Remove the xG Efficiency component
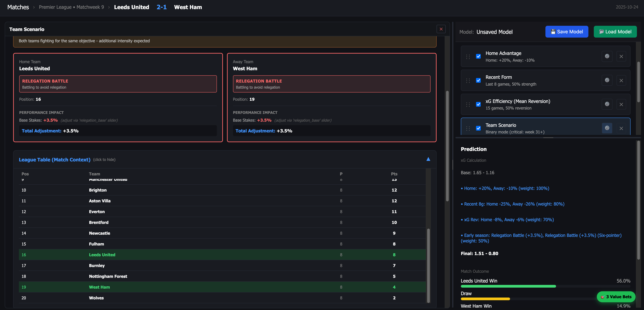 [621, 104]
